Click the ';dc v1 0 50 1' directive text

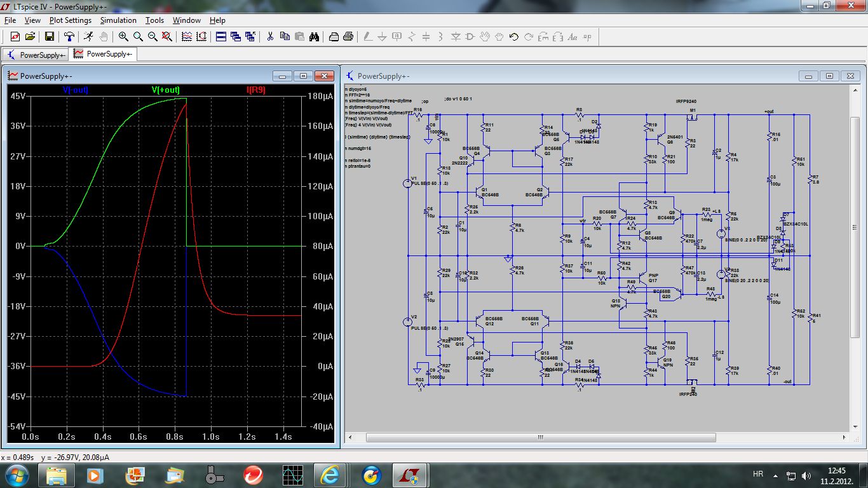[458, 100]
